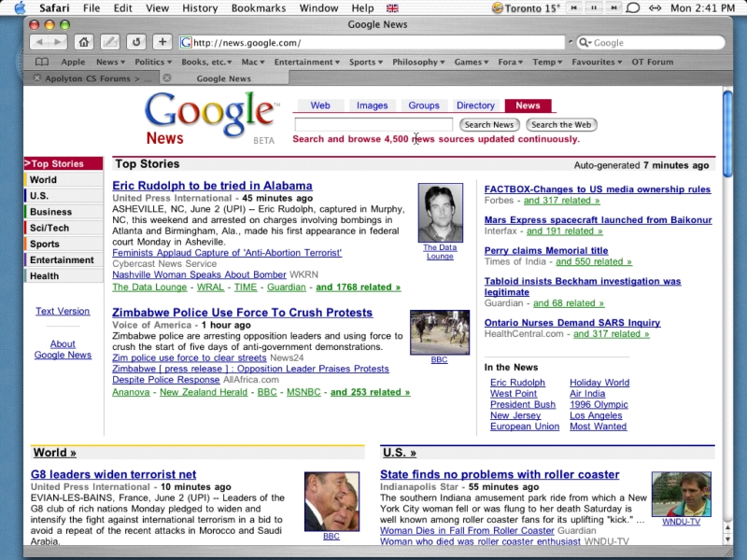This screenshot has width=747, height=560.
Task: Open the Mac bookmarks dropdown
Action: tap(253, 62)
